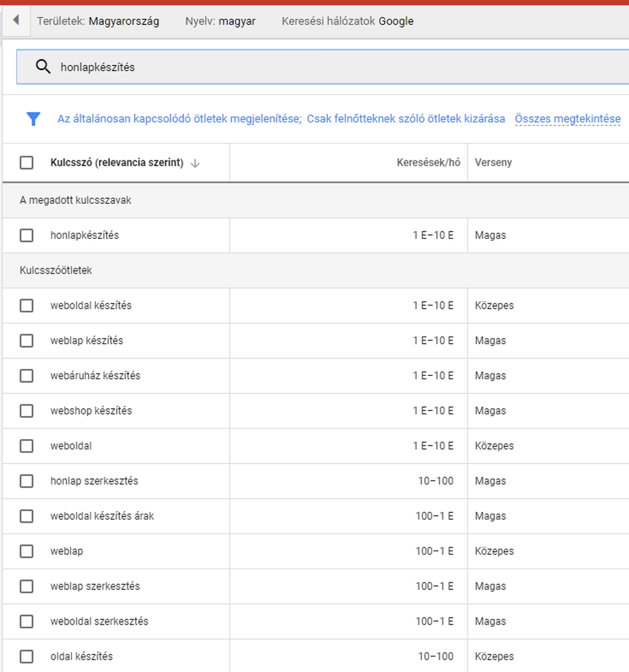This screenshot has height=672, width=629.
Task: Change Nyelv: magyar language setting
Action: click(x=220, y=21)
